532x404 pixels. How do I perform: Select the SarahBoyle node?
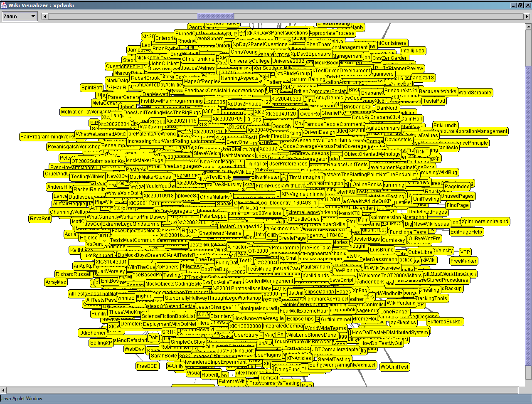coord(164,356)
